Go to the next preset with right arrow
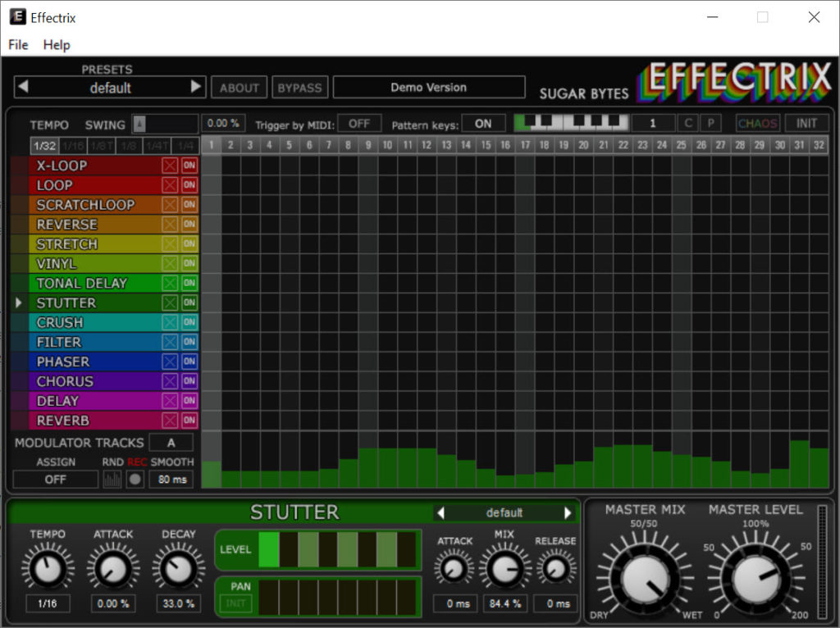This screenshot has width=840, height=628. point(195,86)
